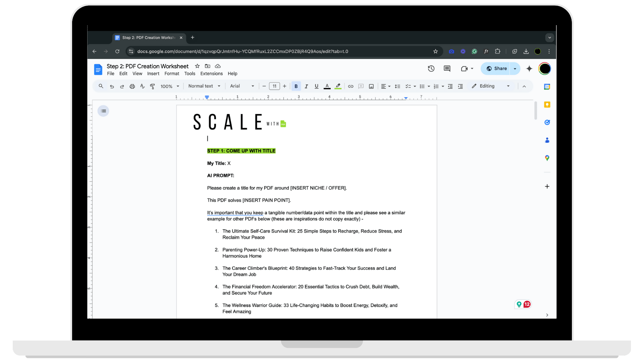Click the paint format roller icon

tap(152, 86)
